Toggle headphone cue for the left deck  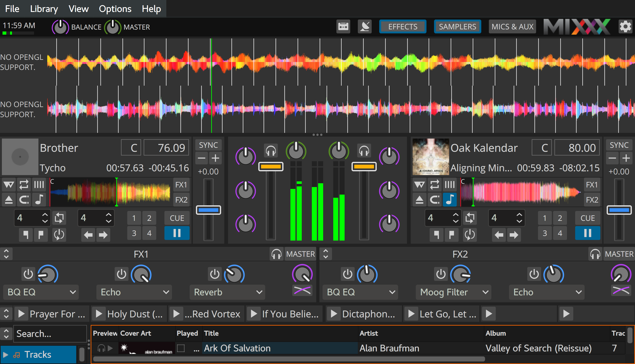[271, 151]
